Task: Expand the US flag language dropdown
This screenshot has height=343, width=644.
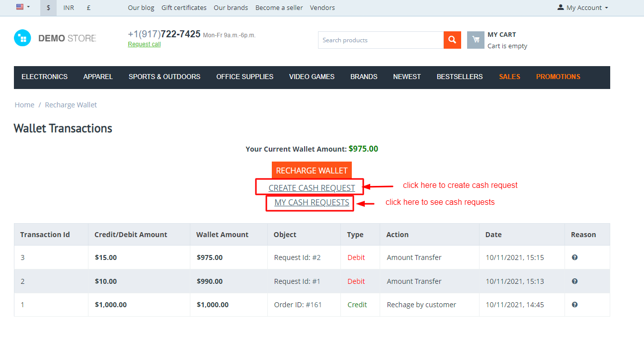Action: pyautogui.click(x=23, y=7)
